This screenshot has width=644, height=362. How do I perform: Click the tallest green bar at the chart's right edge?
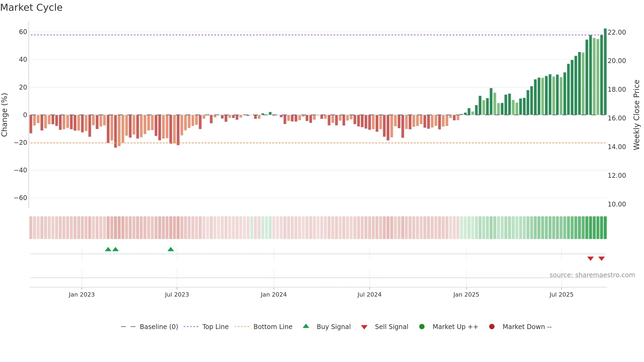[605, 72]
